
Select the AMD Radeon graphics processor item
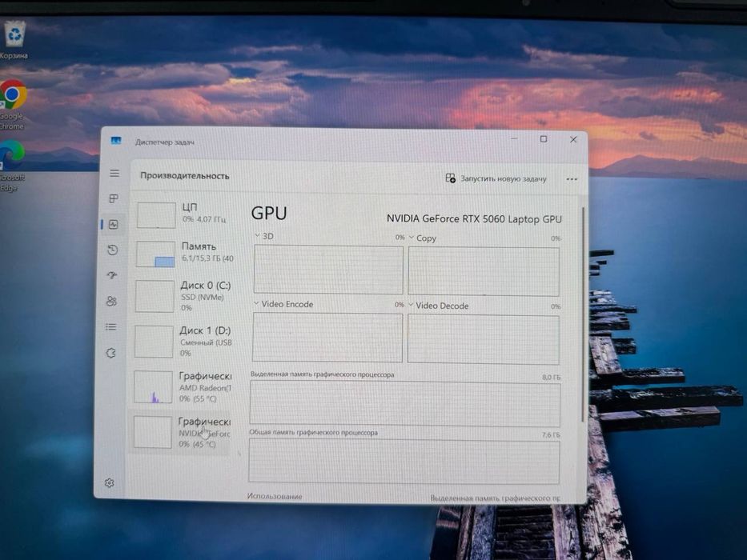coord(181,387)
